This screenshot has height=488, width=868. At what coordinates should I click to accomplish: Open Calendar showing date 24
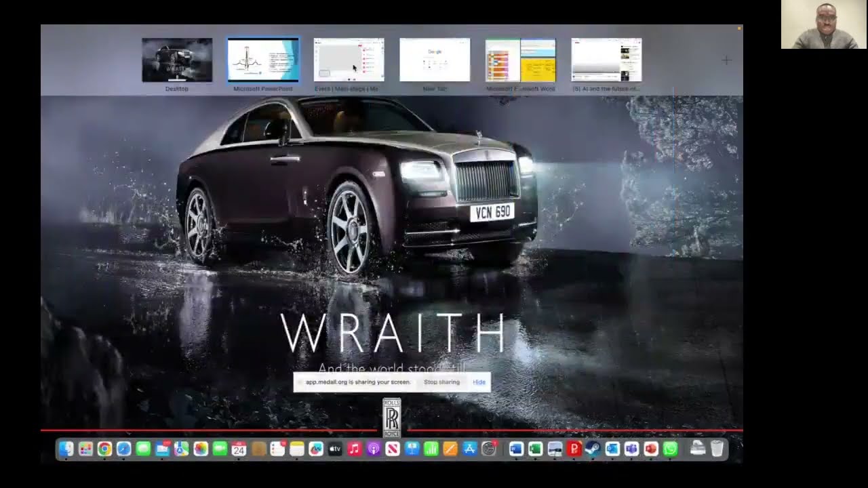click(x=239, y=449)
